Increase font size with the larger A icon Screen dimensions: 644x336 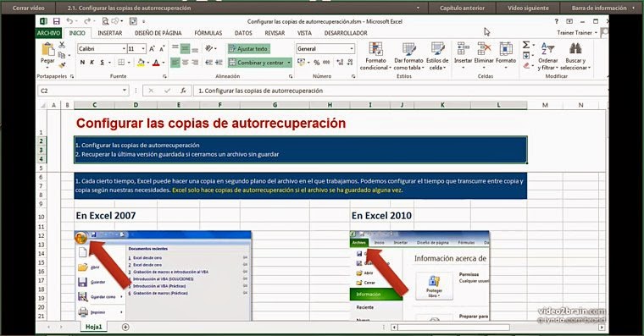click(x=152, y=49)
